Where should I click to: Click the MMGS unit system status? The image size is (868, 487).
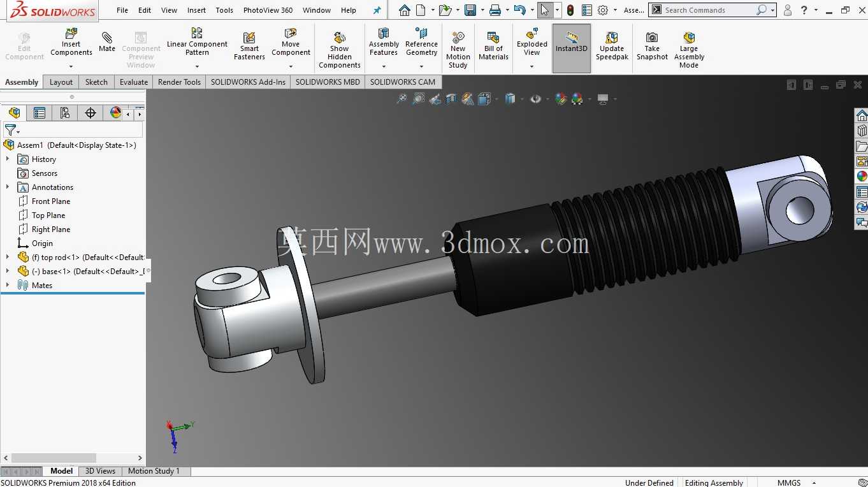pyautogui.click(x=789, y=483)
